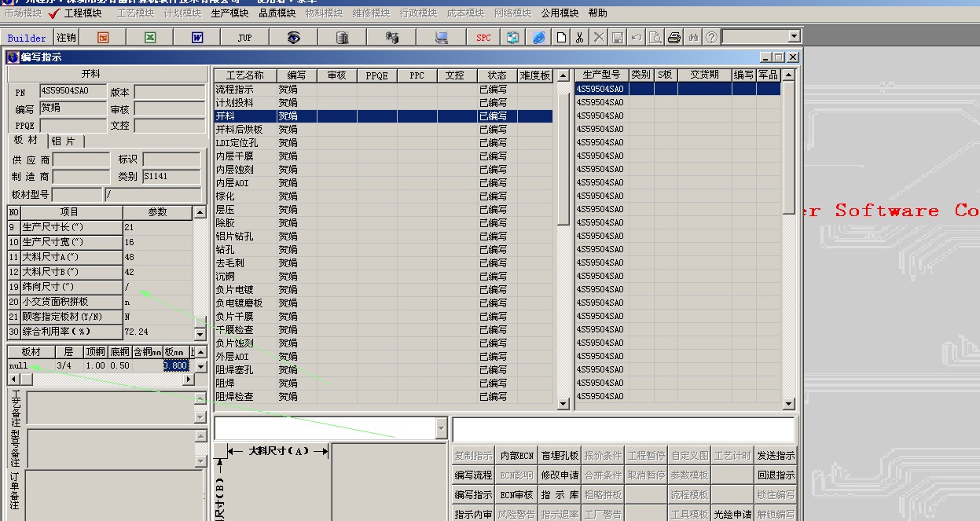Select the 流程指示 process row
Screen dimensions: 980x521
[x=384, y=90]
